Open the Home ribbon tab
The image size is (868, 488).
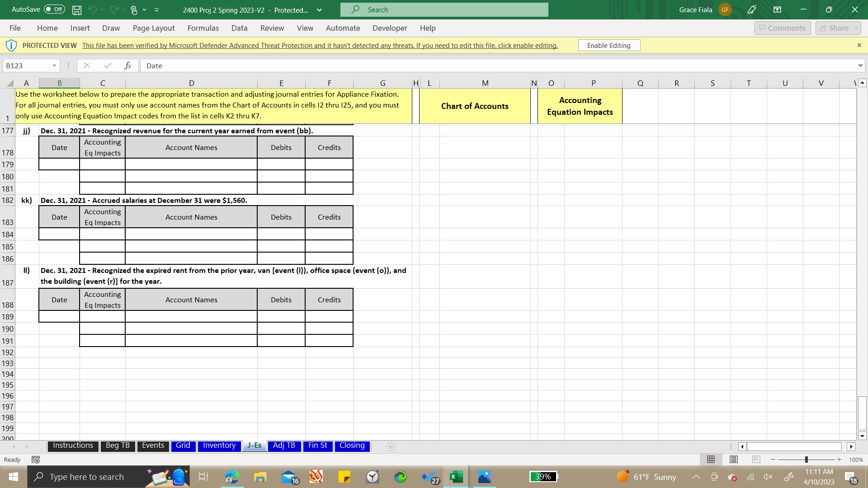[x=47, y=28]
